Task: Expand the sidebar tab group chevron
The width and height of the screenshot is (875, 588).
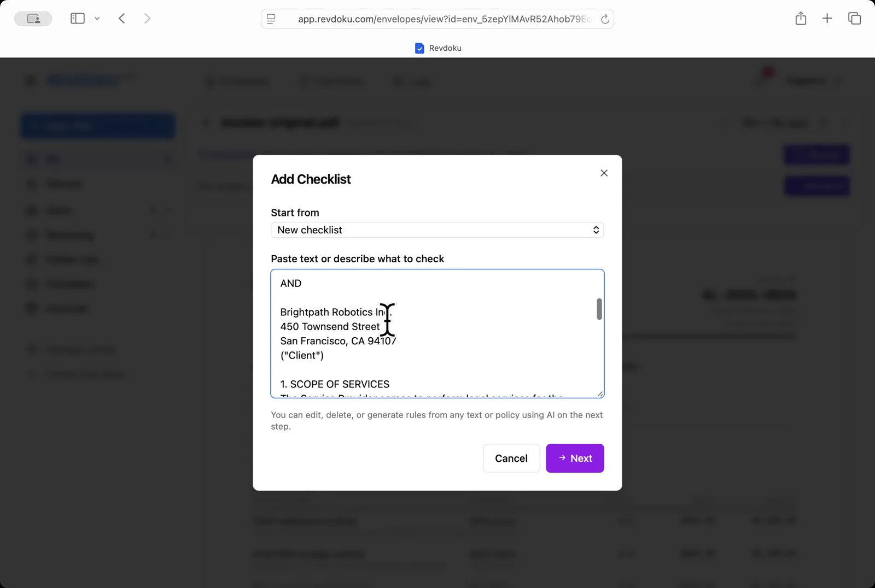Action: coord(97,18)
